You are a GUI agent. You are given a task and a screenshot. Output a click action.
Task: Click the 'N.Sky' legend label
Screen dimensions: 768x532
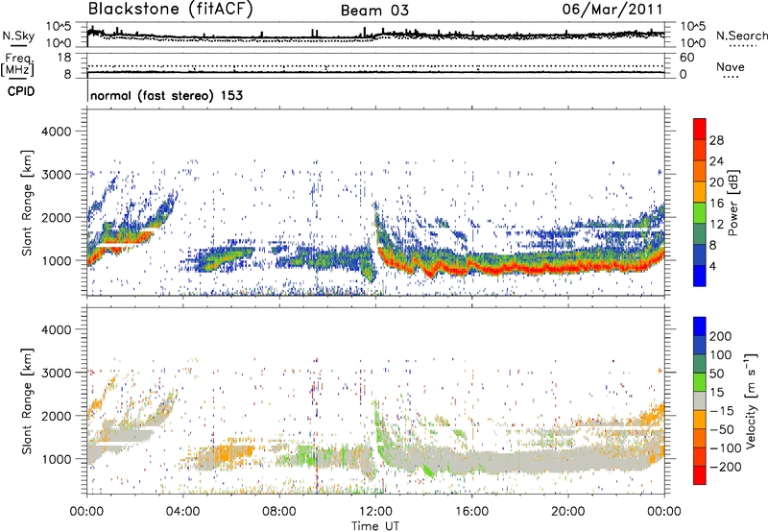tap(18, 36)
